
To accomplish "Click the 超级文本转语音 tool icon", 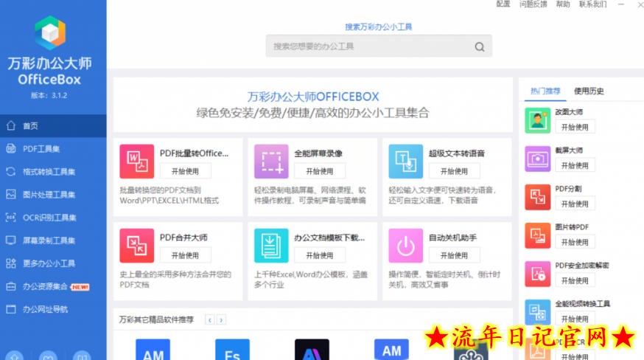I will [x=406, y=162].
